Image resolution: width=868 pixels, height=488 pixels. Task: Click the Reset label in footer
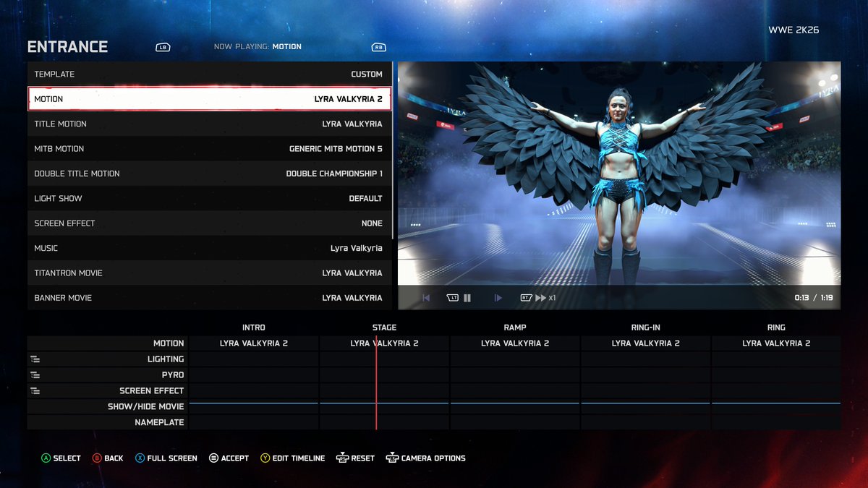pyautogui.click(x=363, y=458)
